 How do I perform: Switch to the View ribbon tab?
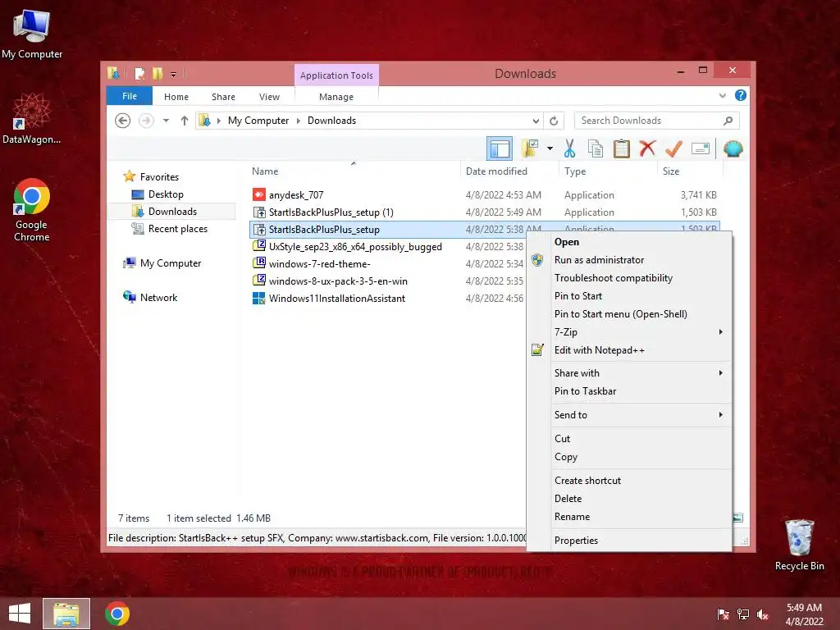[269, 97]
